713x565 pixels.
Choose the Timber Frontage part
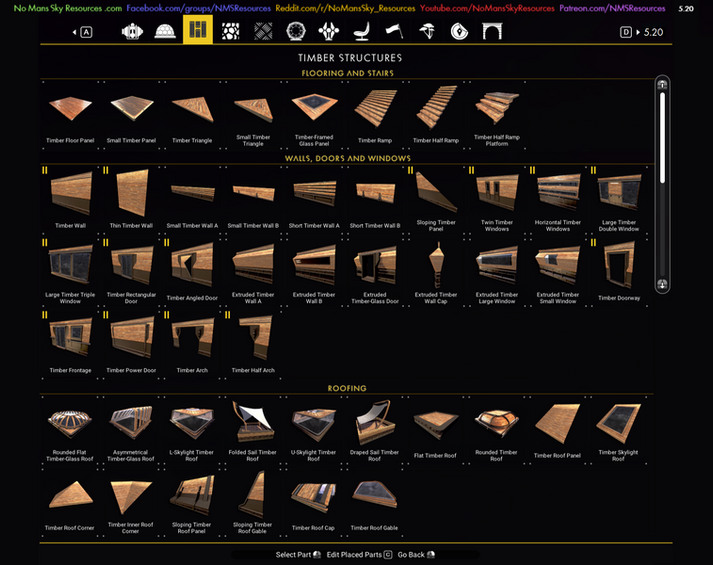click(70, 345)
